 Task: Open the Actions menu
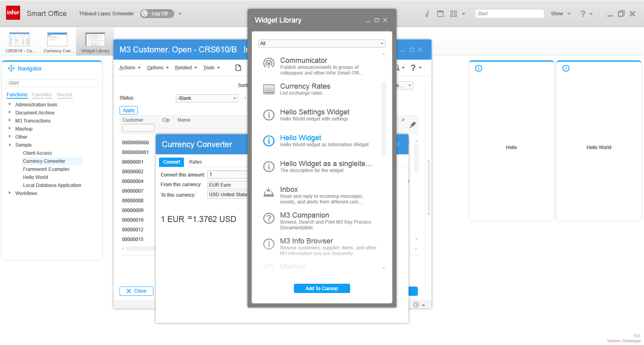pyautogui.click(x=130, y=68)
